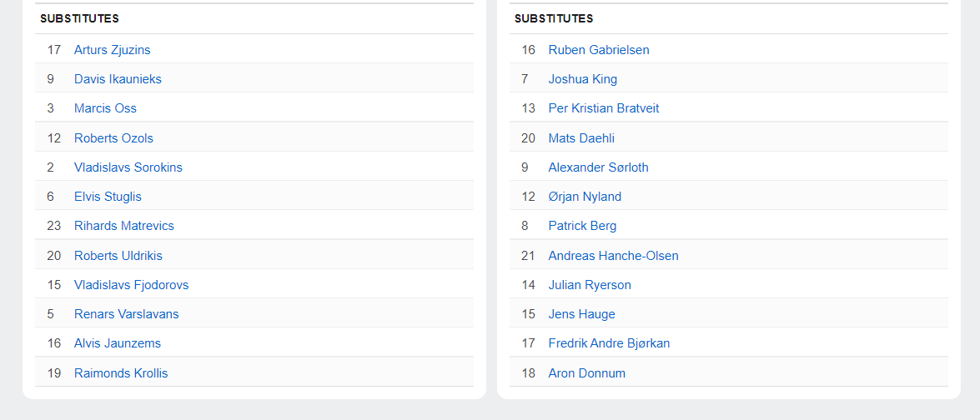Open Ruben Gabrielsen player page

pos(598,50)
